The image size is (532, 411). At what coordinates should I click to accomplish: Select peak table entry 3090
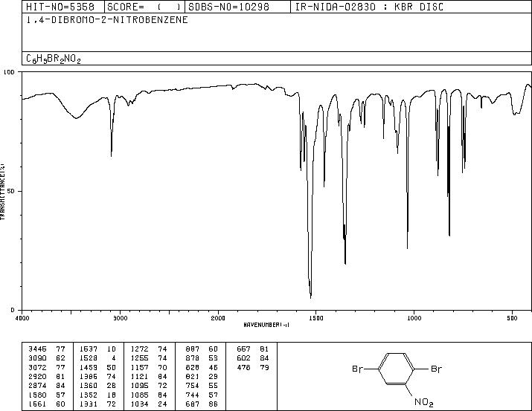pyautogui.click(x=37, y=358)
